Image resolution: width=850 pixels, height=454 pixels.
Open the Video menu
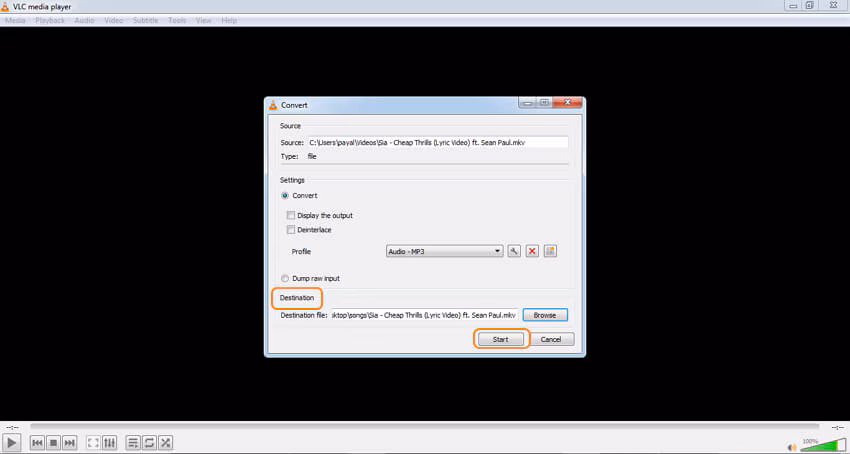(x=114, y=21)
